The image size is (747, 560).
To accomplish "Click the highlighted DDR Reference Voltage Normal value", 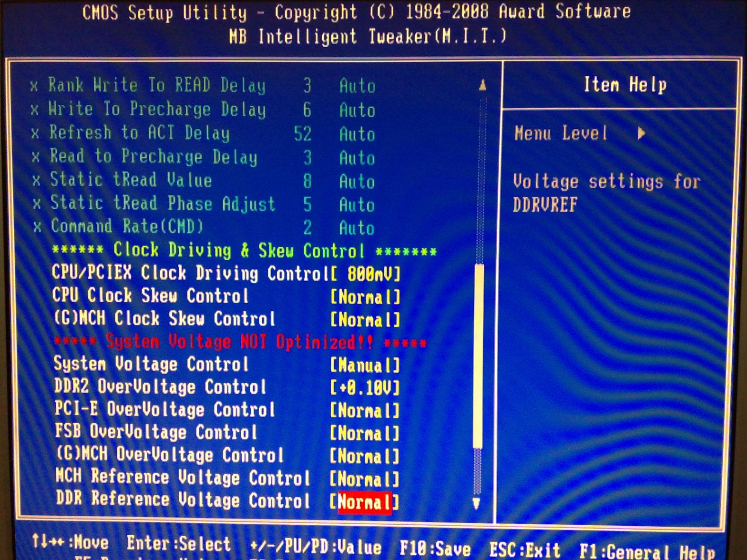I will [x=365, y=502].
